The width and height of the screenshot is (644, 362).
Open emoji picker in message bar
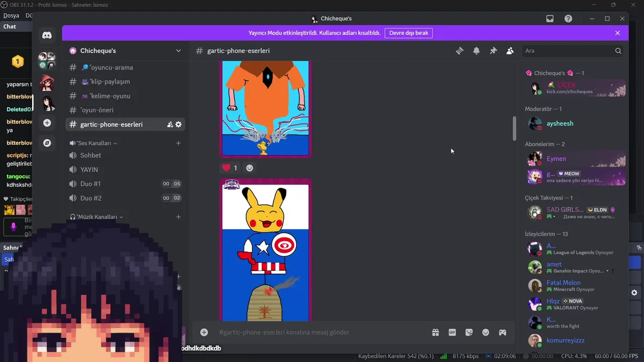486,332
